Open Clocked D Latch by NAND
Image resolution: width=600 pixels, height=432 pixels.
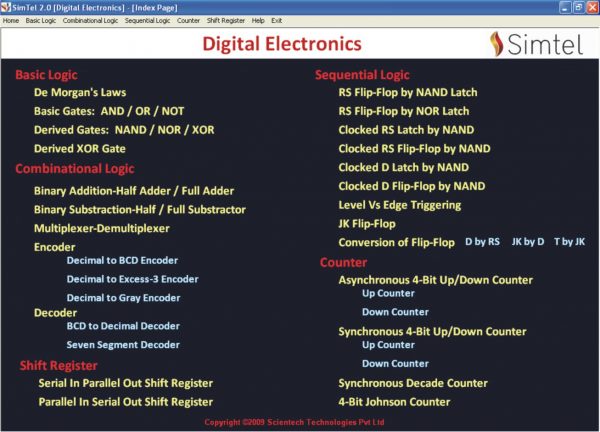404,168
